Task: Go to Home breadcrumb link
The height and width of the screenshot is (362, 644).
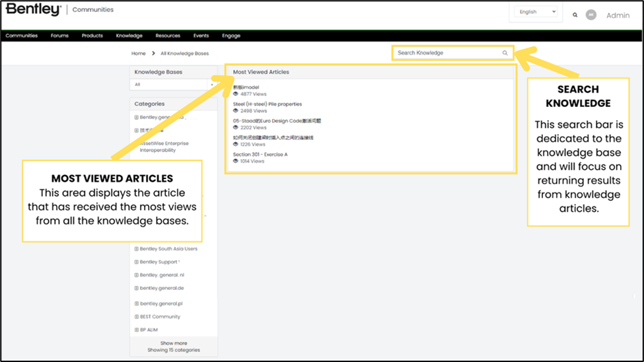Action: click(x=139, y=54)
